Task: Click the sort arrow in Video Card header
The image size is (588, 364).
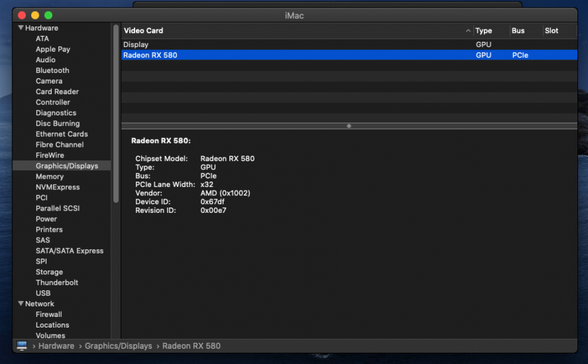Action: (x=468, y=31)
